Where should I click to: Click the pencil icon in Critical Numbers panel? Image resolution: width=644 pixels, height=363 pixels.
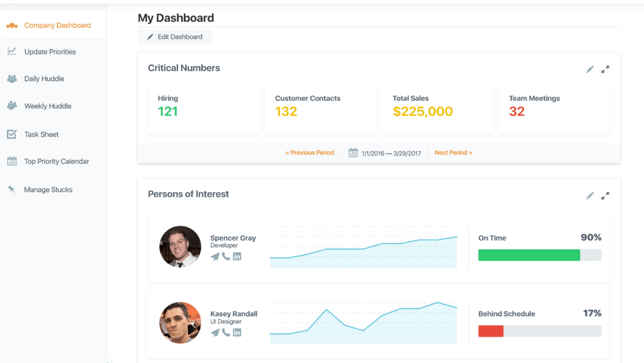tap(590, 69)
